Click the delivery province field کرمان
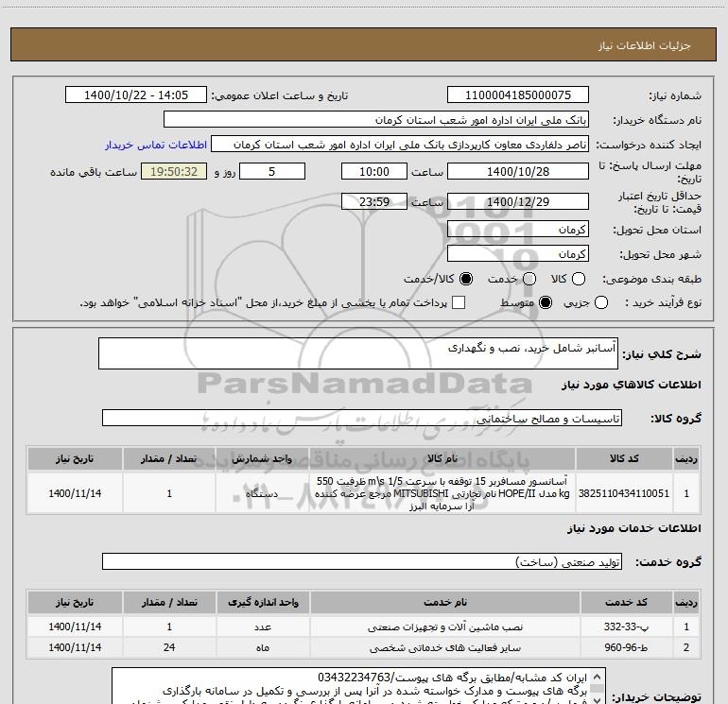The image size is (728, 704). point(518,230)
